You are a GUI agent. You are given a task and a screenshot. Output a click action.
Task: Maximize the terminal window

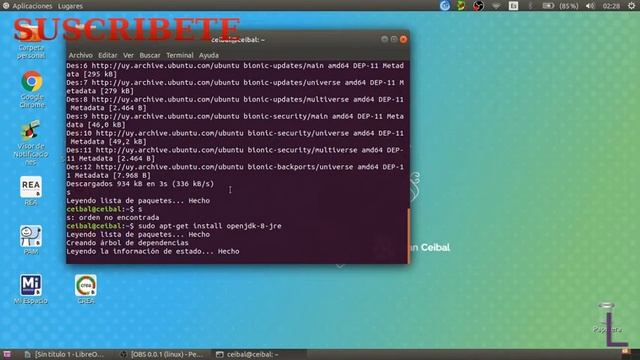[394, 39]
